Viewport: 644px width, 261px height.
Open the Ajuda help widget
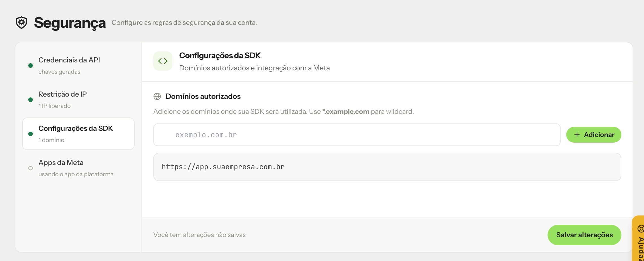click(638, 239)
